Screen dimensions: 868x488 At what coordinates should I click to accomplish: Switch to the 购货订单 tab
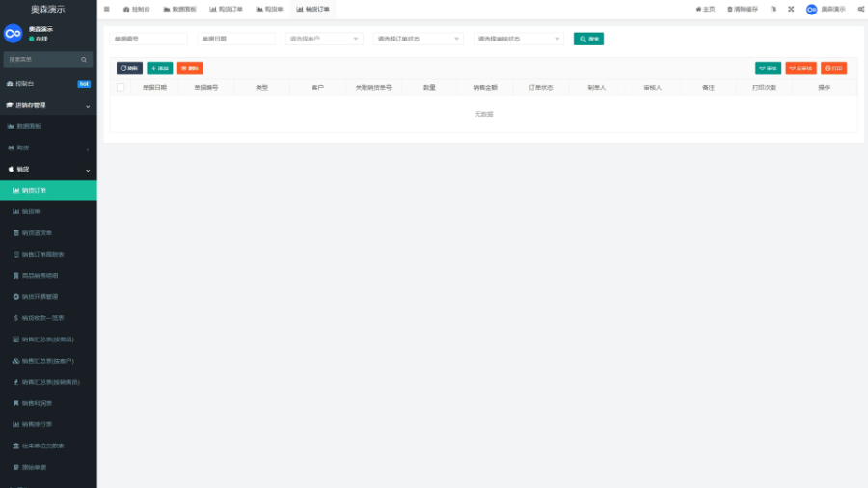click(226, 9)
